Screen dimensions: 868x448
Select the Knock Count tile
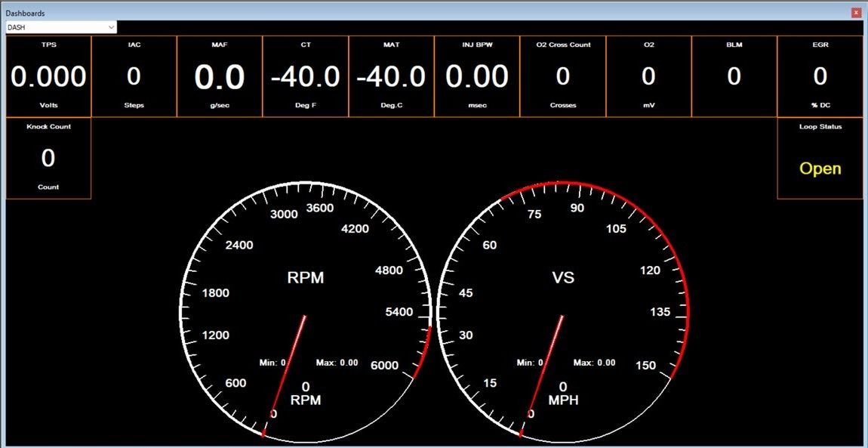pyautogui.click(x=48, y=158)
